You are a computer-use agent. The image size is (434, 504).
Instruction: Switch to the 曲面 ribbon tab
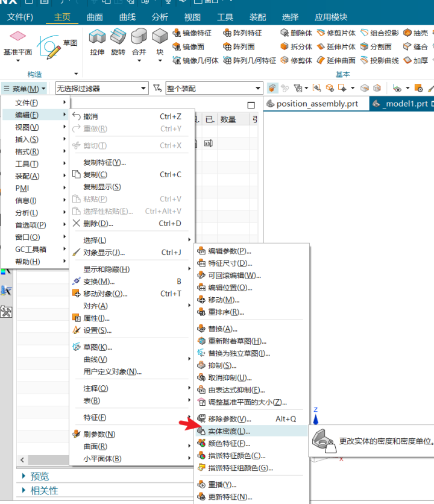click(x=95, y=17)
